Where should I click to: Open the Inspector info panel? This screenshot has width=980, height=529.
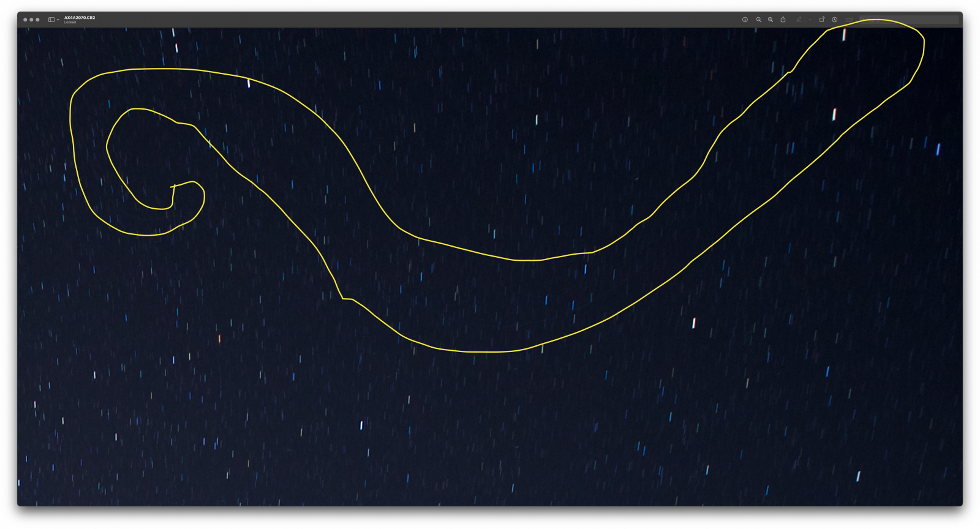click(x=745, y=20)
